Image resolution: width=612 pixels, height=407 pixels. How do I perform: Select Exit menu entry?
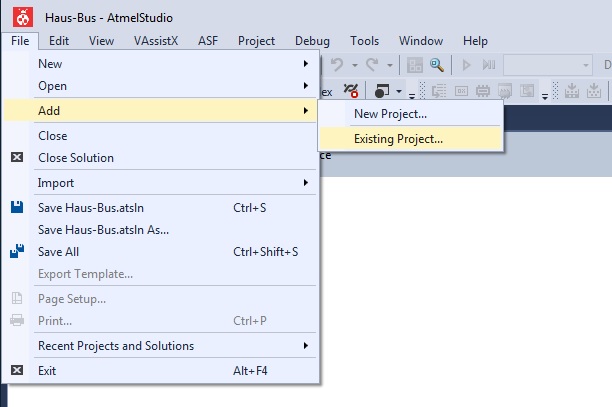tap(161, 371)
